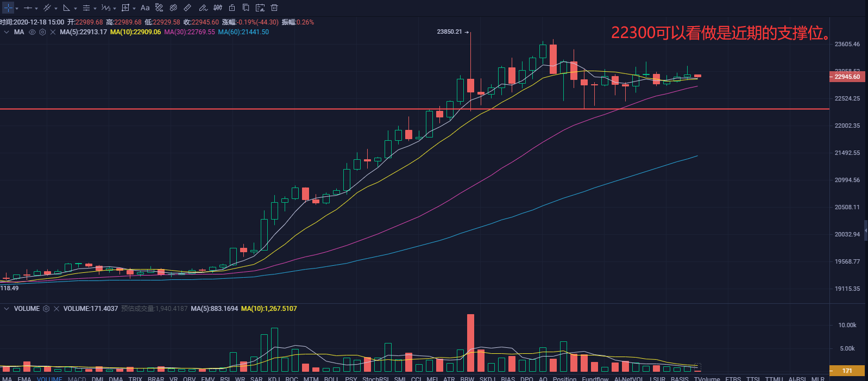Screen dimensions: 868x381
Task: Choose the text annotation tool (Aa)
Action: 145,8
